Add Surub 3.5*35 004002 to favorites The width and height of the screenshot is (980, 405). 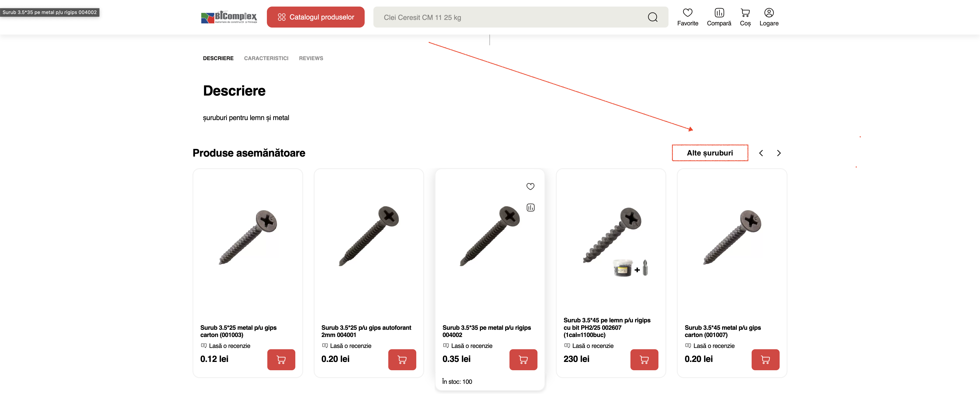(x=530, y=186)
